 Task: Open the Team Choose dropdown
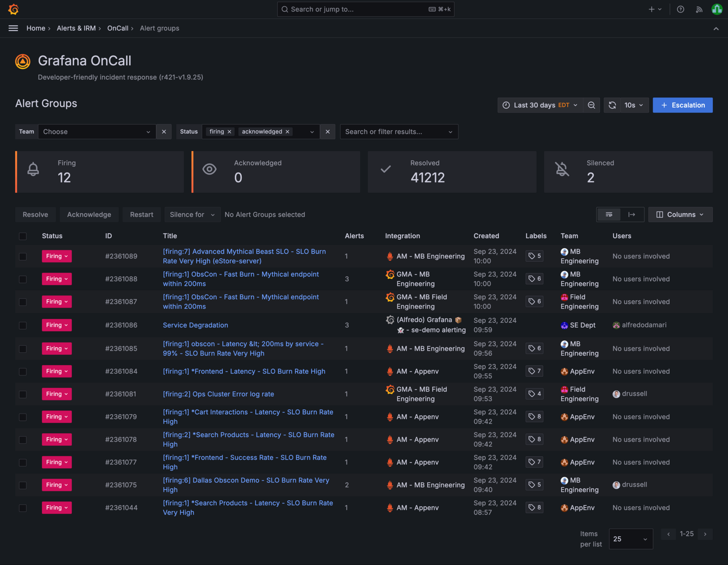pyautogui.click(x=97, y=132)
